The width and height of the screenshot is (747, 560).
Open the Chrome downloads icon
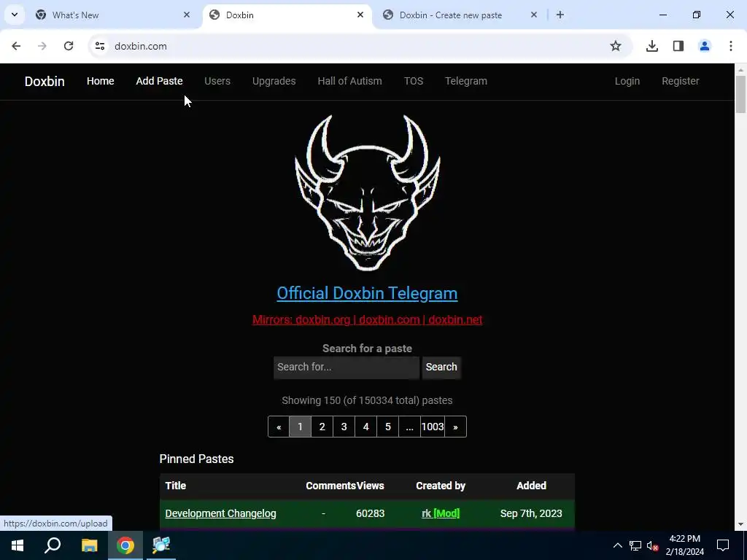651,46
